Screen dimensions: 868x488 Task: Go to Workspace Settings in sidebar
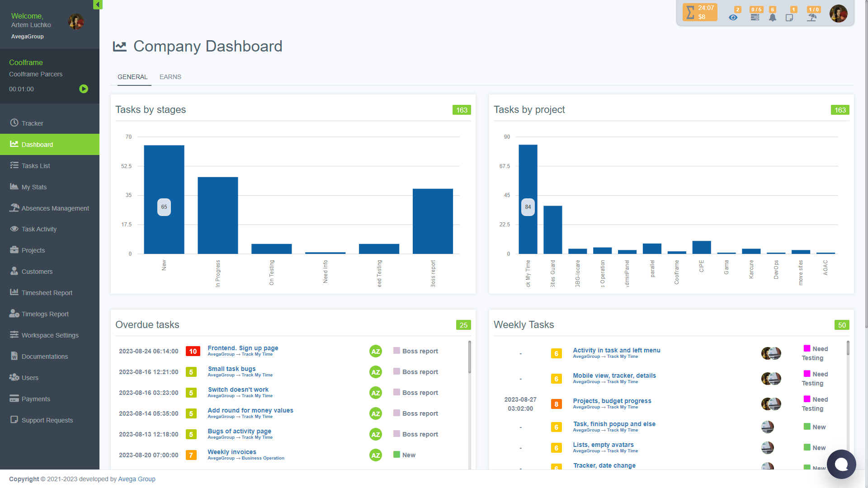point(50,335)
